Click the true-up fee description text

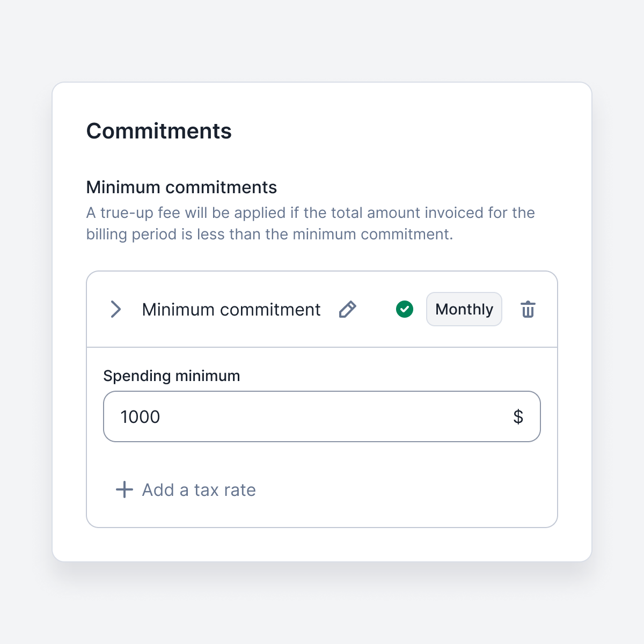coord(311,223)
